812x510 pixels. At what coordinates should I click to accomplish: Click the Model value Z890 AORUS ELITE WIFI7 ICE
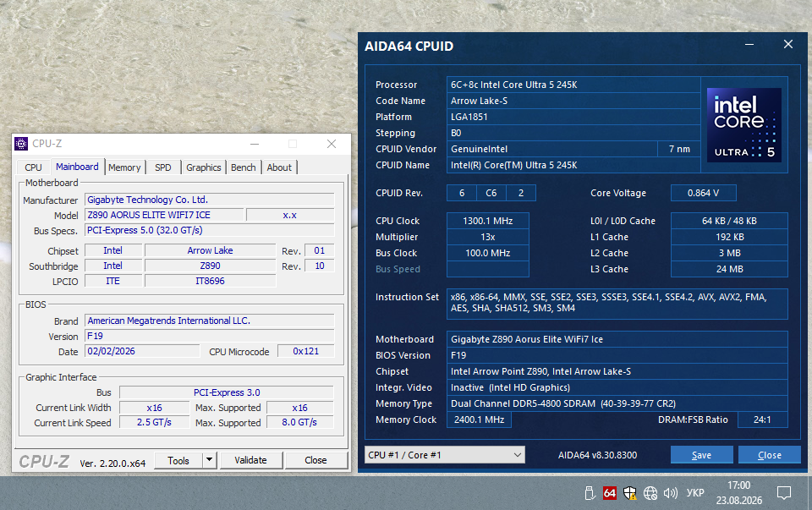click(x=164, y=215)
